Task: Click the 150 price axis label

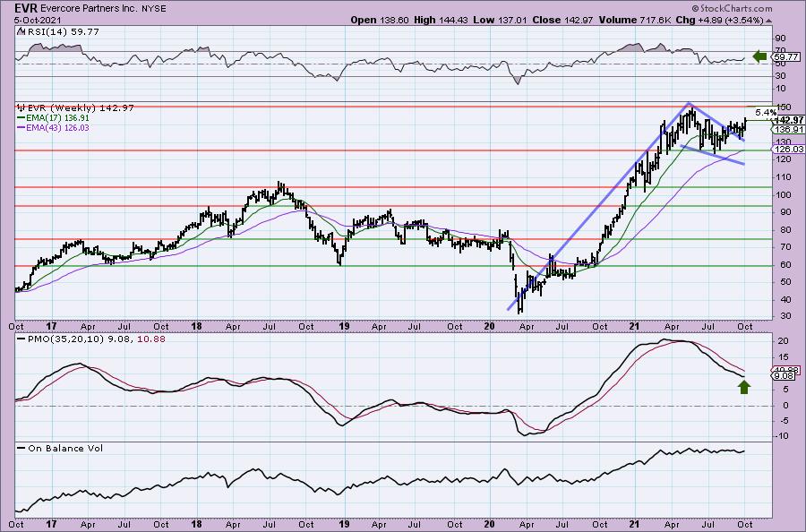Action: click(784, 107)
